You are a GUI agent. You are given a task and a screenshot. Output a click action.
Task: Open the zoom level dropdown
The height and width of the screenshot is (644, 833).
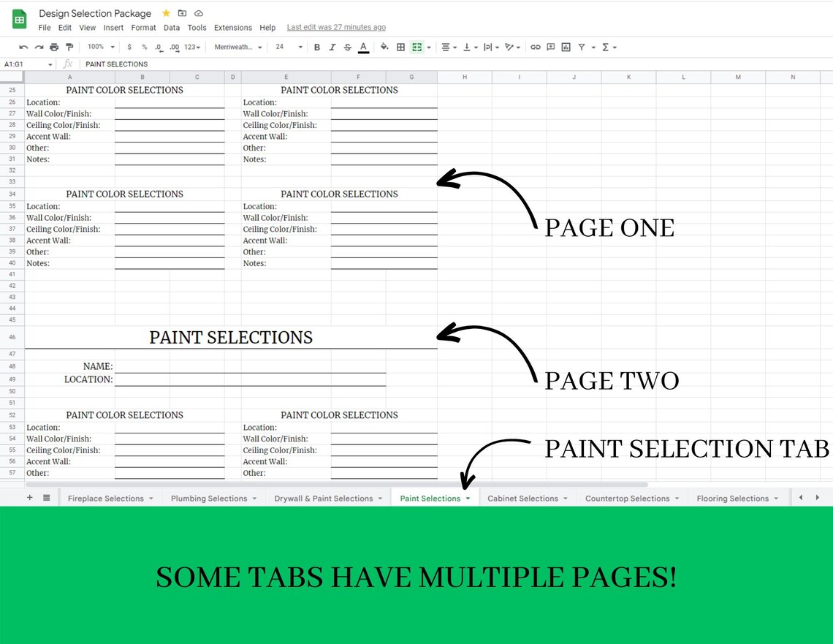pyautogui.click(x=100, y=47)
